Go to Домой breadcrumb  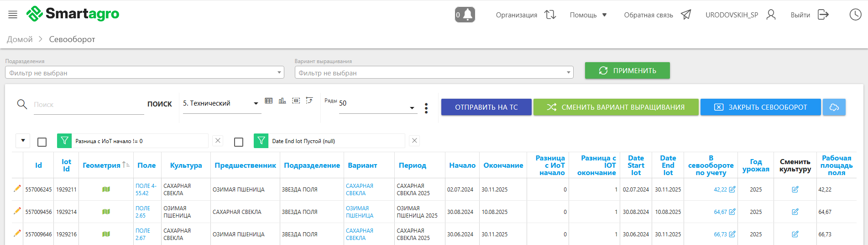20,39
